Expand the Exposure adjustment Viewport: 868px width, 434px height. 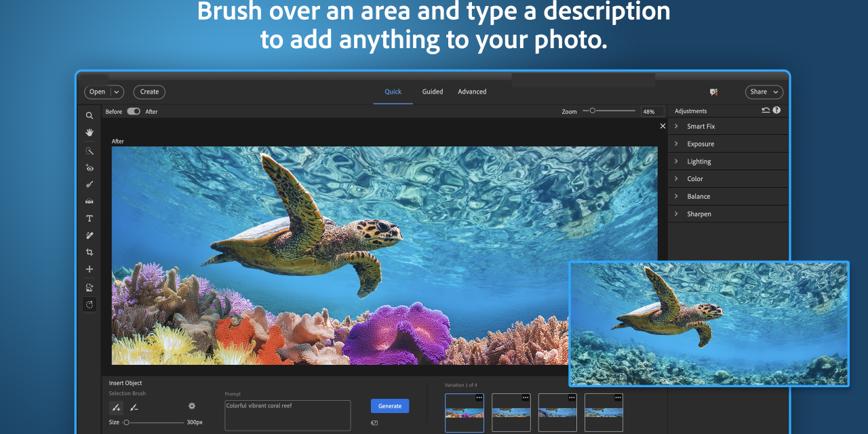coord(728,144)
